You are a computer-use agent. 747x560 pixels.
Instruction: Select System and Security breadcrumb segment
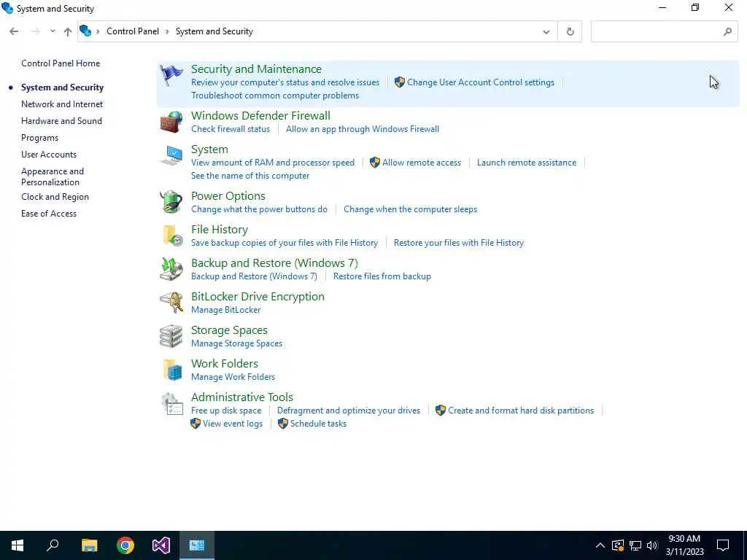pyautogui.click(x=214, y=31)
